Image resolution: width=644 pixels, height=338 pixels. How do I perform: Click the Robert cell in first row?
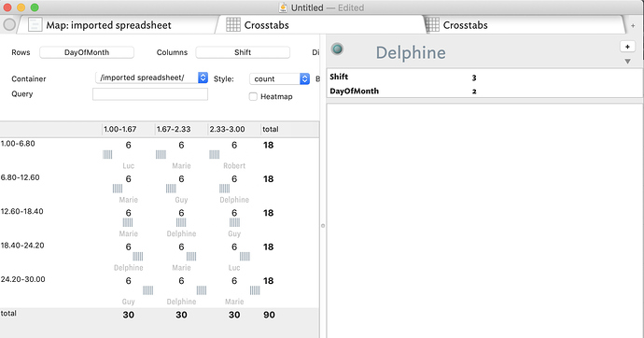(x=234, y=166)
